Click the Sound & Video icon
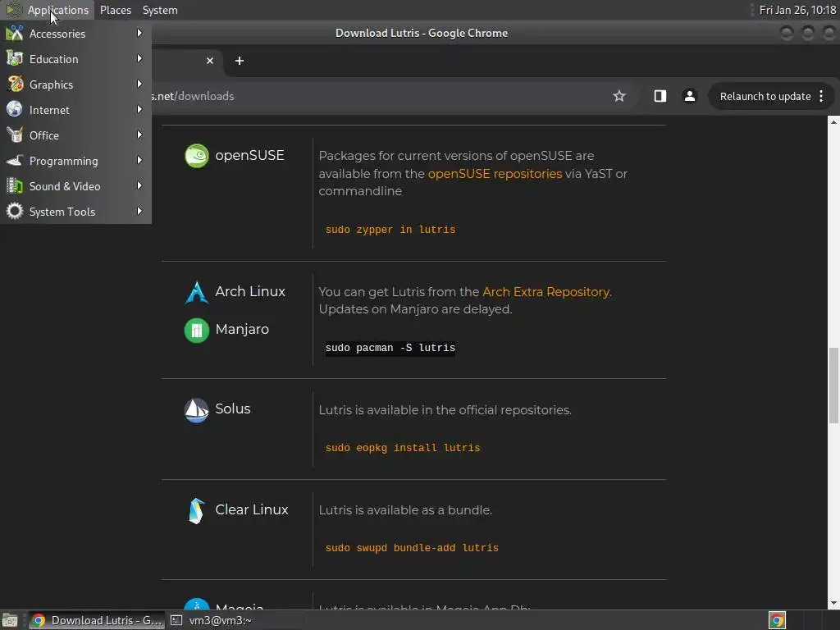Image resolution: width=840 pixels, height=630 pixels. [15, 186]
